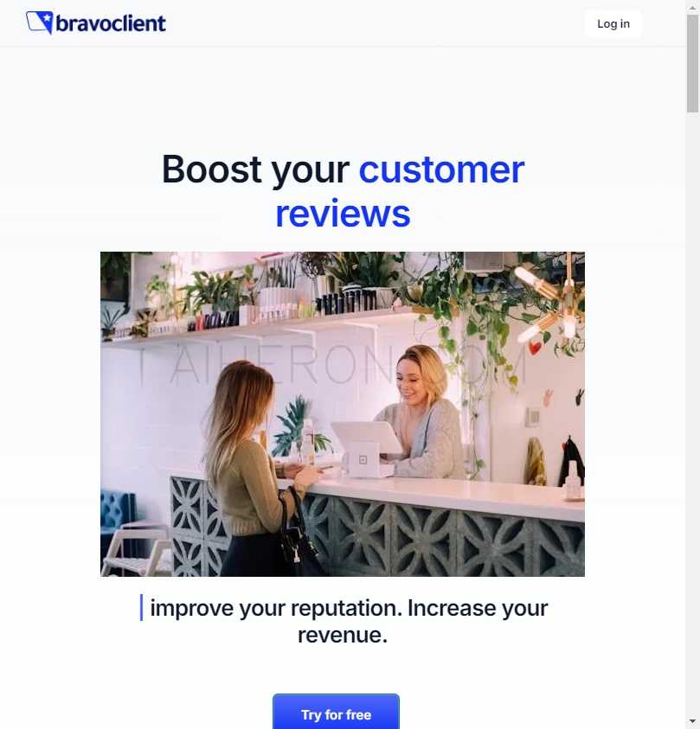Click the bravoclient star logo icon
This screenshot has width=700, height=729.
[40, 22]
